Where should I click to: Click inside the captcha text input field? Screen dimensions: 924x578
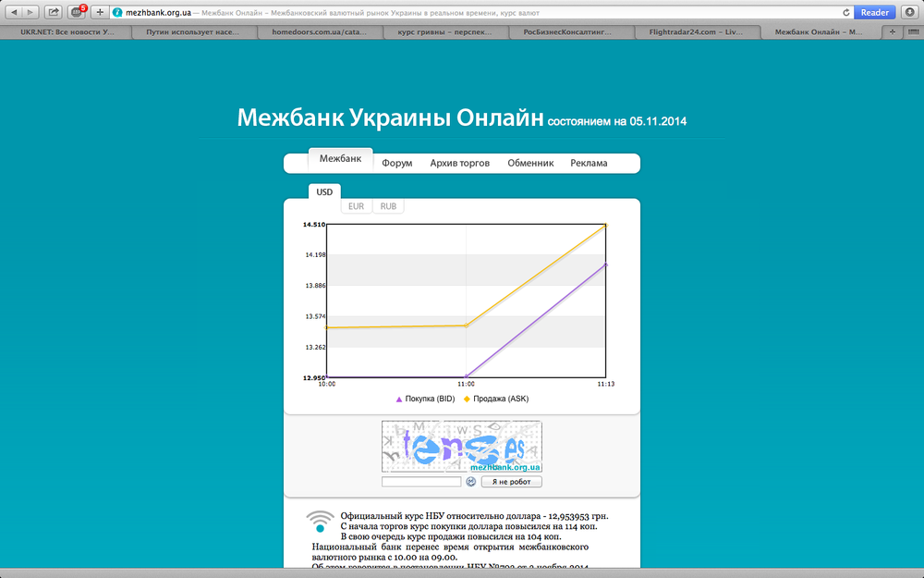[421, 481]
